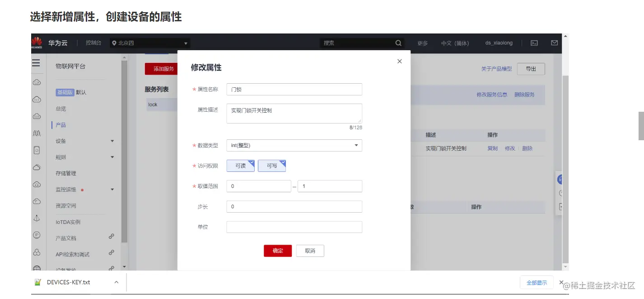Open the 中文 (简体) language menu
This screenshot has height=299, width=644.
tap(455, 43)
